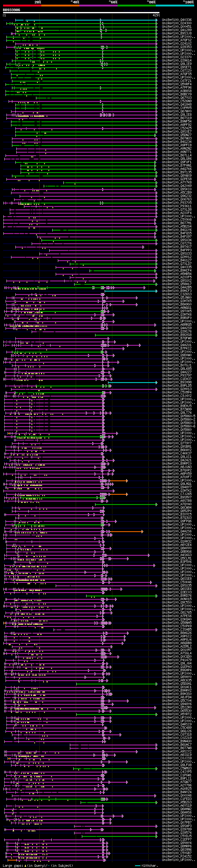
Task: Open hit UniRef100_Q40336
Action: [176, 20]
